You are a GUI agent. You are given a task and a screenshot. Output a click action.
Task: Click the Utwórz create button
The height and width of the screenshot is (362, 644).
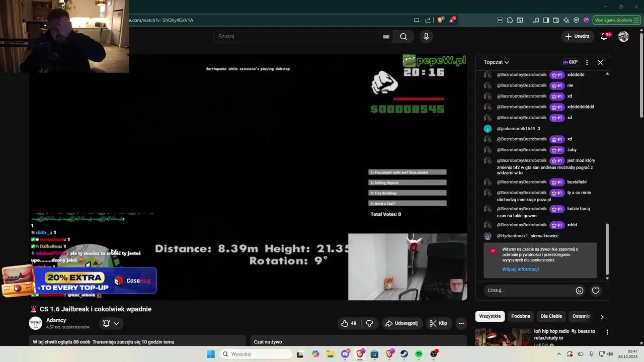[x=577, y=37]
